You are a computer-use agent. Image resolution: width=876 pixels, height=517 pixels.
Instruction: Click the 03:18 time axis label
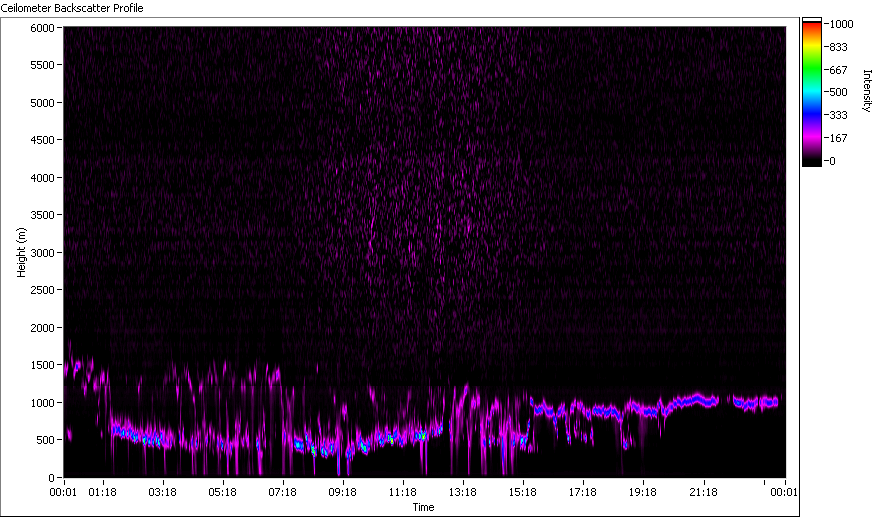163,492
